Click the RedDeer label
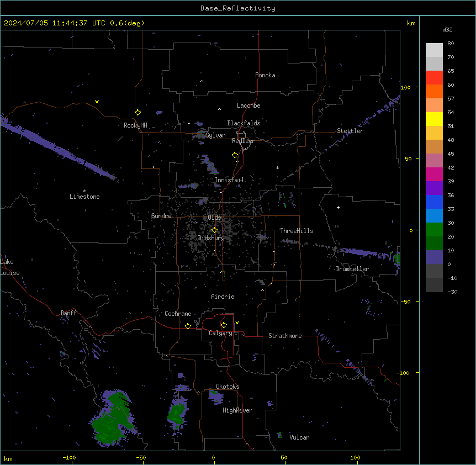The width and height of the screenshot is (476, 465). click(243, 141)
